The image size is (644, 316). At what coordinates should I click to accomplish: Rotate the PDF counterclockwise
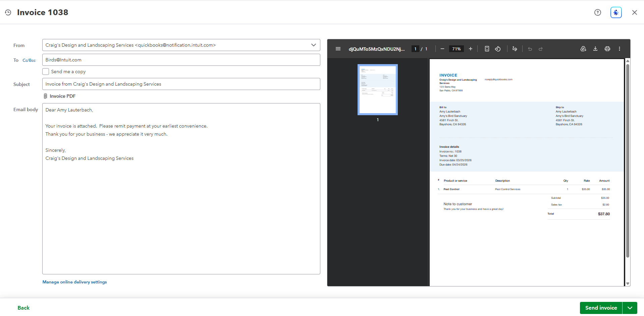(498, 49)
